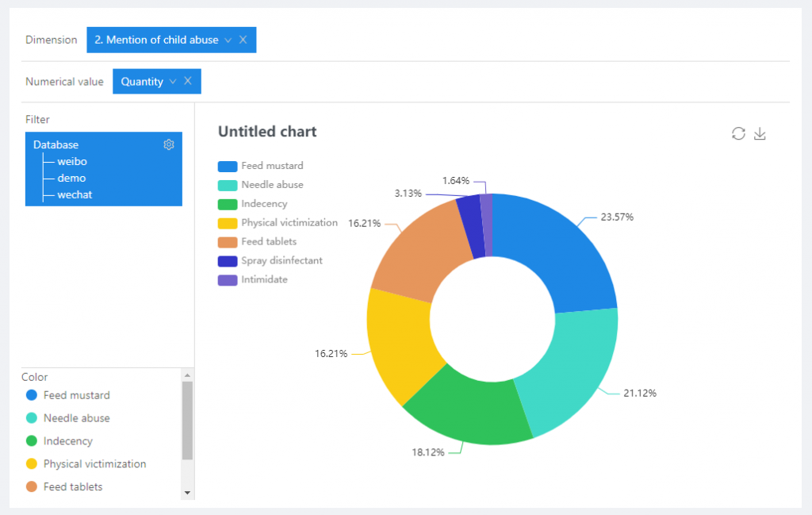Image resolution: width=812 pixels, height=515 pixels.
Task: Download the chart using download icon
Action: [x=760, y=133]
